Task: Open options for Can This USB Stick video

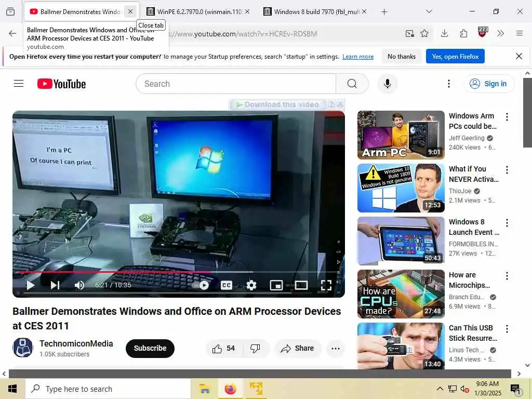Action: pos(507,328)
